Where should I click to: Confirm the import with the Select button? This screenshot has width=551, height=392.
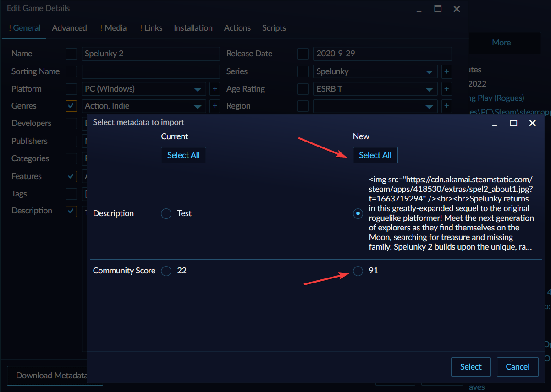tap(471, 367)
